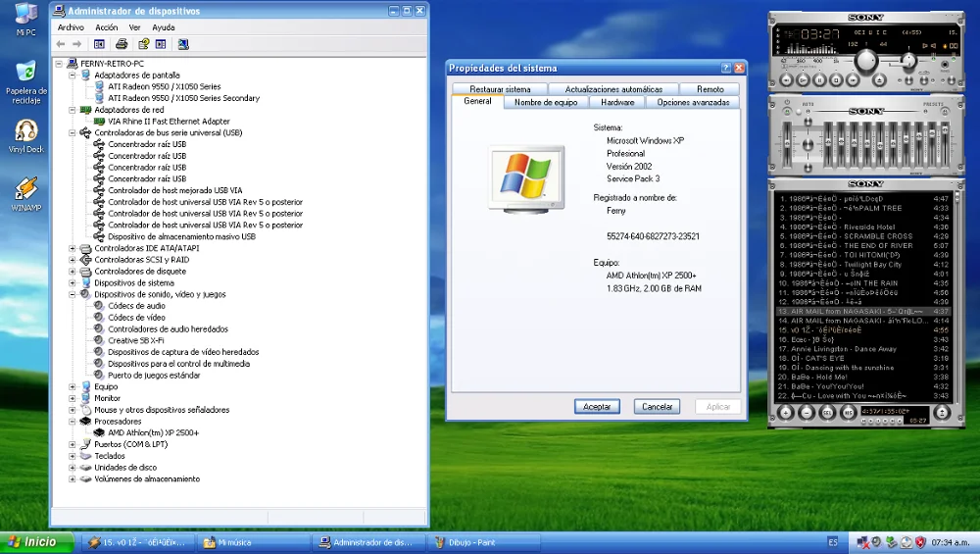
Task: Click Winamp eject button in main player
Action: [879, 80]
